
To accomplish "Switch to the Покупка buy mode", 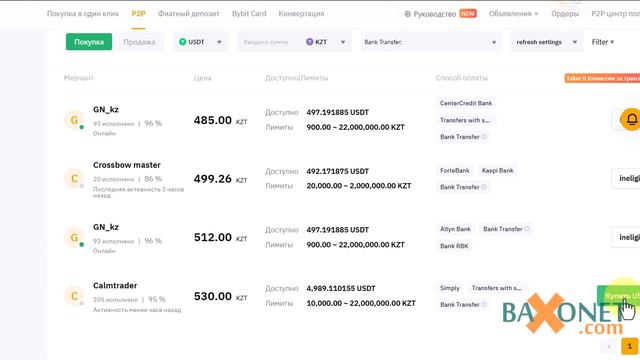I will point(89,42).
